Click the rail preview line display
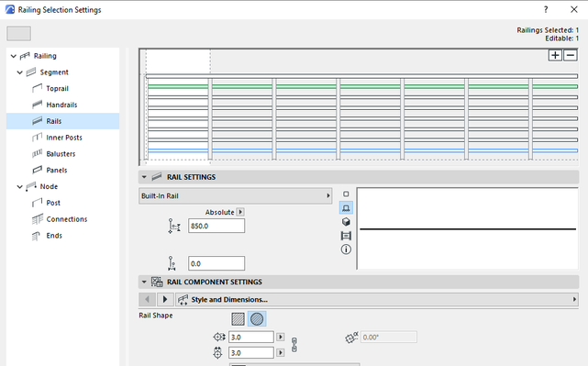Image resolution: width=588 pixels, height=366 pixels. coord(467,228)
